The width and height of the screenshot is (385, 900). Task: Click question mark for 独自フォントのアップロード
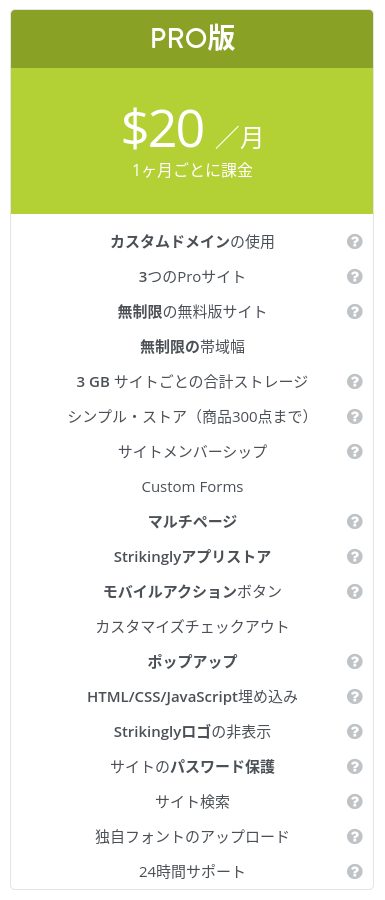tap(355, 837)
